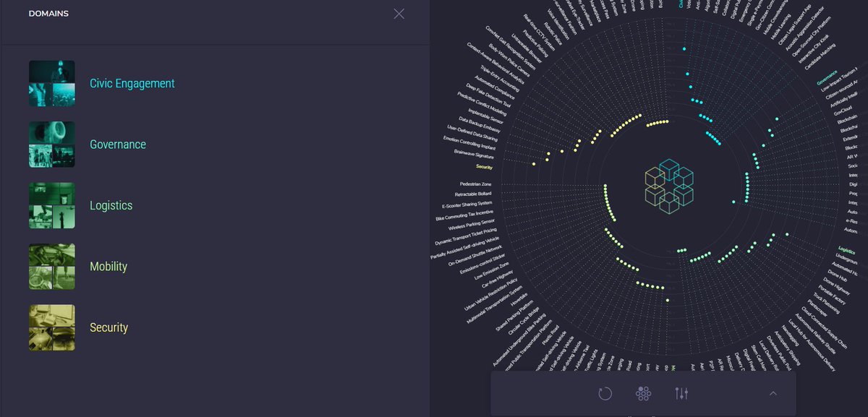This screenshot has width=868, height=417.
Task: Open the cluster view using the dots icon
Action: coord(643,394)
